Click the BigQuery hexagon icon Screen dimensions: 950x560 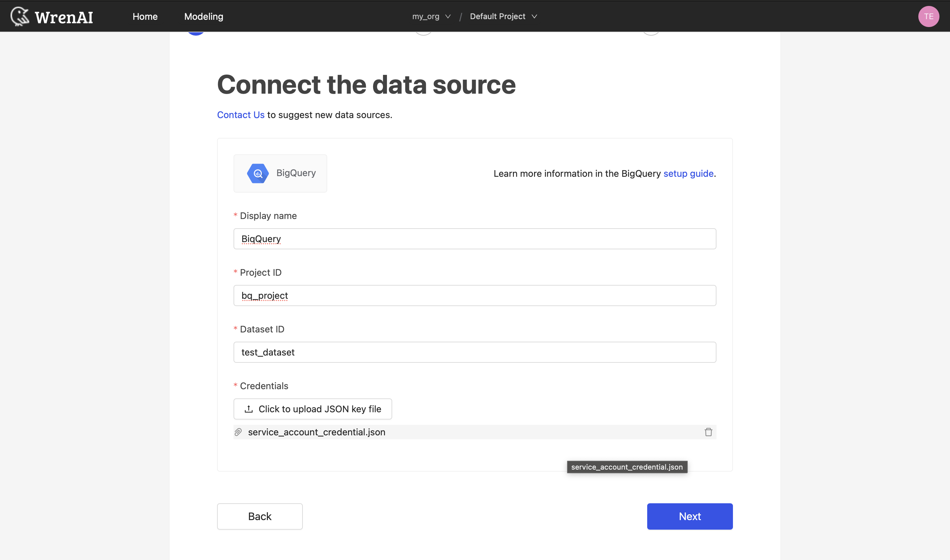258,173
